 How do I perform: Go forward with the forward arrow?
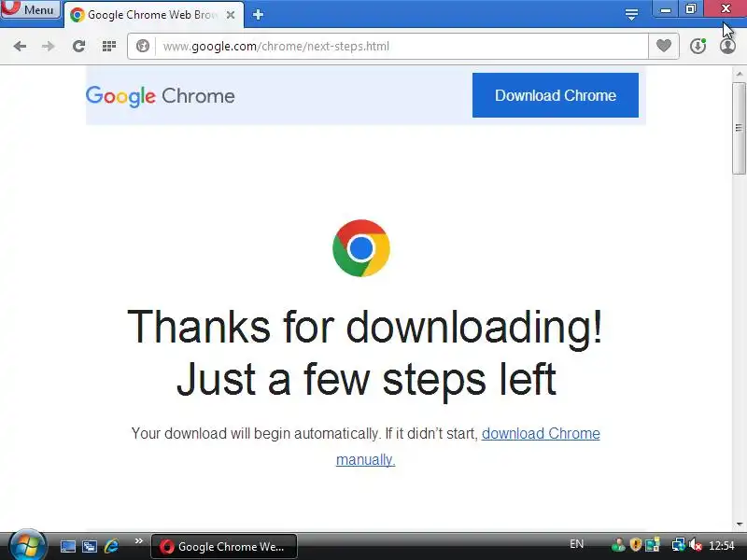(49, 46)
